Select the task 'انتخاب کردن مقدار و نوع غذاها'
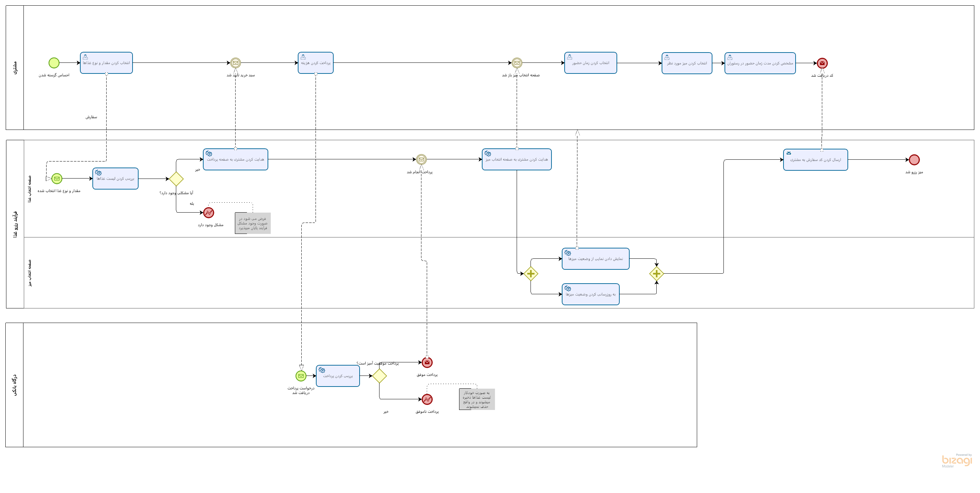980x493 pixels. [x=107, y=63]
